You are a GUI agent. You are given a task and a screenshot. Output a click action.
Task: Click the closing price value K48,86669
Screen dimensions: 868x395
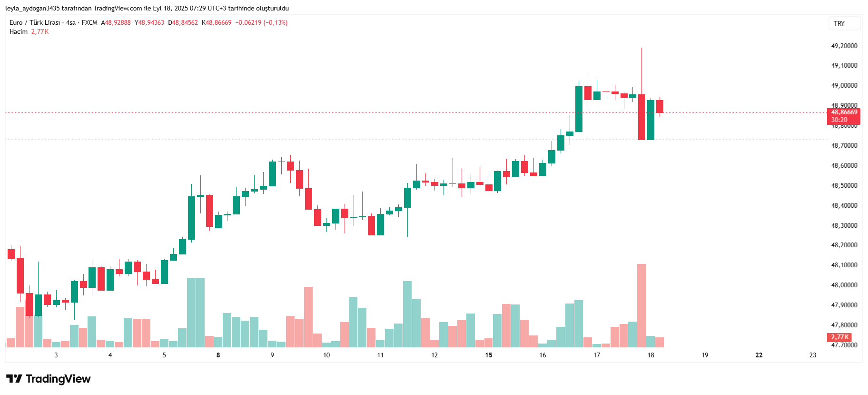[x=217, y=22]
